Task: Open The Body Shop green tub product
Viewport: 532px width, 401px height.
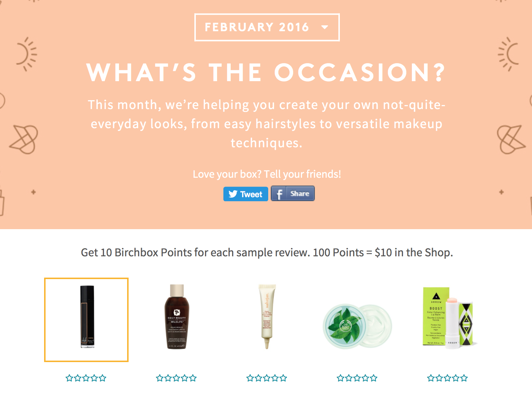Action: tap(357, 326)
